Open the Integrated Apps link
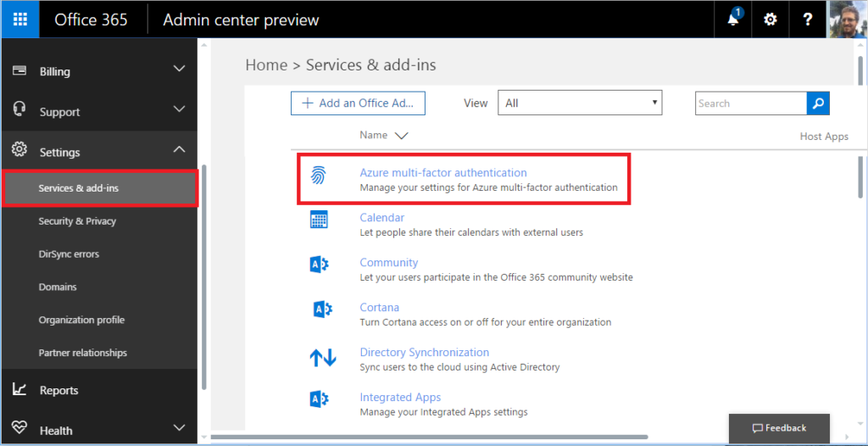This screenshot has width=868, height=446. pyautogui.click(x=400, y=397)
